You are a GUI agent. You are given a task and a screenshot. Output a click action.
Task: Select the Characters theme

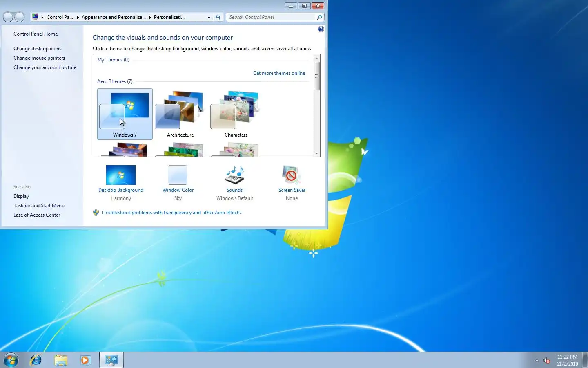click(x=236, y=114)
